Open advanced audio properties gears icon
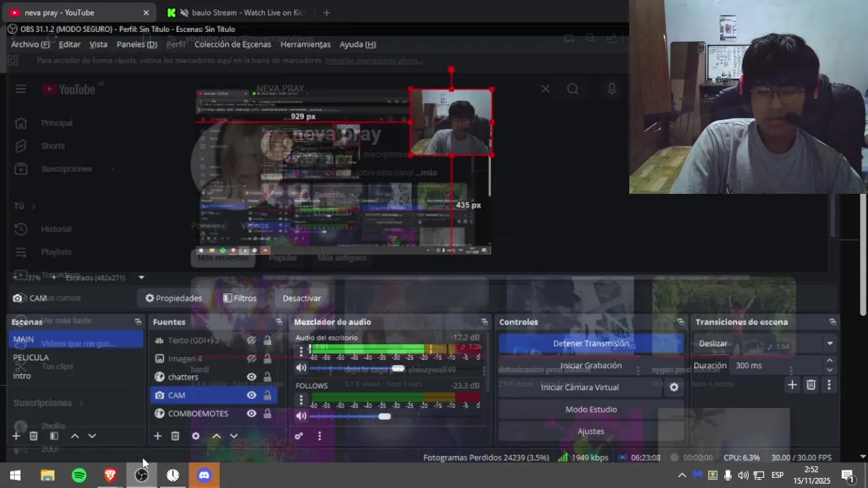 pyautogui.click(x=298, y=436)
